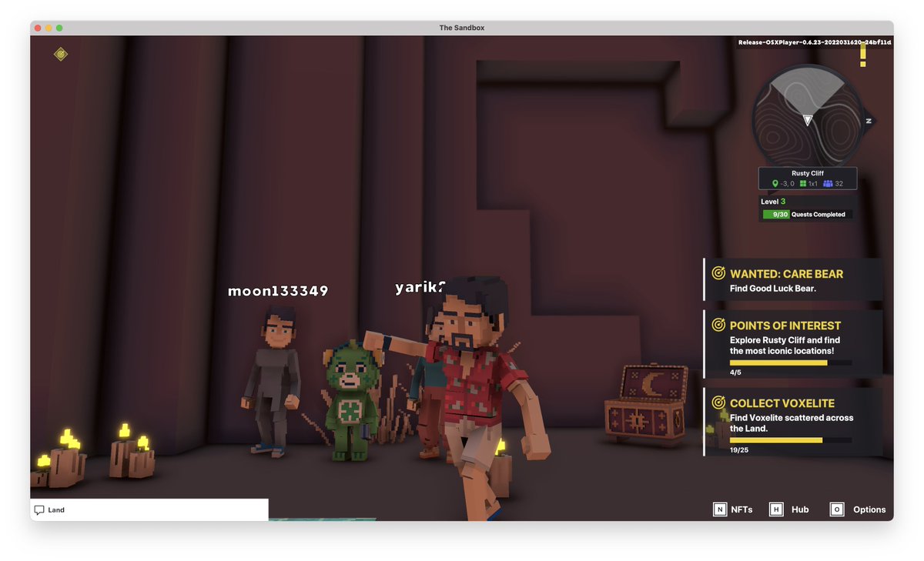Focus the Land chat input field

[x=149, y=509]
